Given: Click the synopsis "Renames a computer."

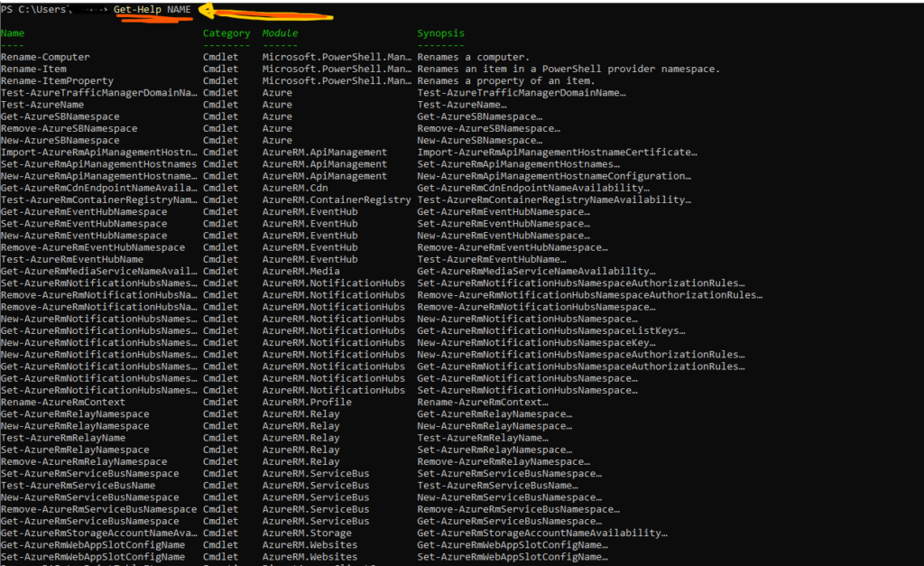Looking at the screenshot, I should pos(473,57).
